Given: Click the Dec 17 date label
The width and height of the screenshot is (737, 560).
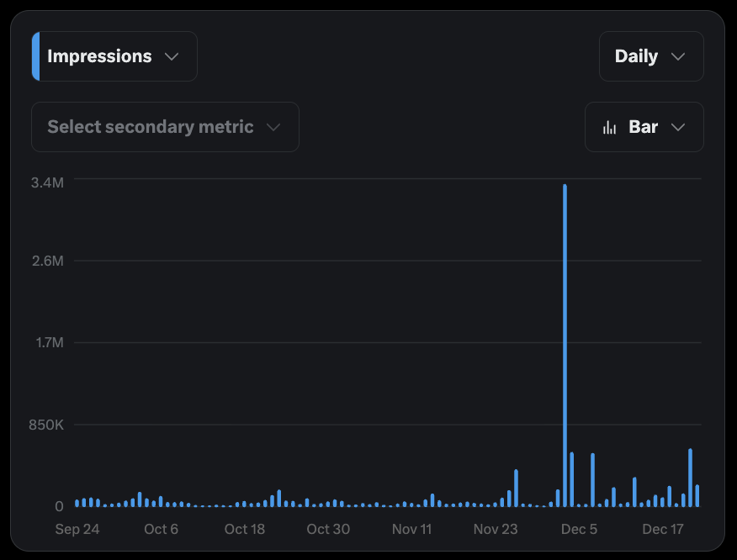Looking at the screenshot, I should [x=663, y=529].
